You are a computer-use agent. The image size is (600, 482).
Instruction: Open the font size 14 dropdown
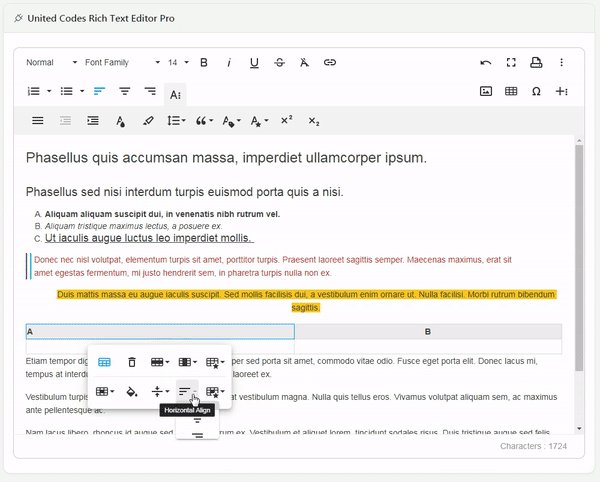pyautogui.click(x=178, y=62)
